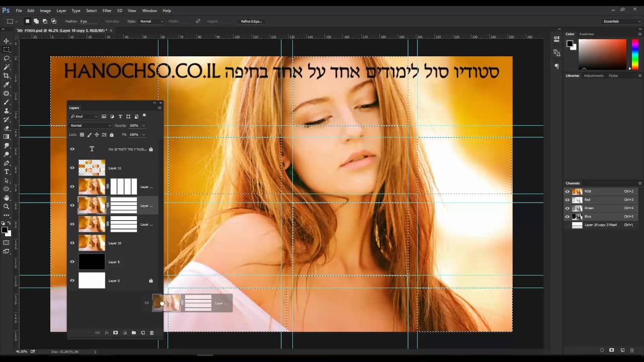This screenshot has width=644, height=362.
Task: Click Add layer style fx icon
Action: point(106,333)
